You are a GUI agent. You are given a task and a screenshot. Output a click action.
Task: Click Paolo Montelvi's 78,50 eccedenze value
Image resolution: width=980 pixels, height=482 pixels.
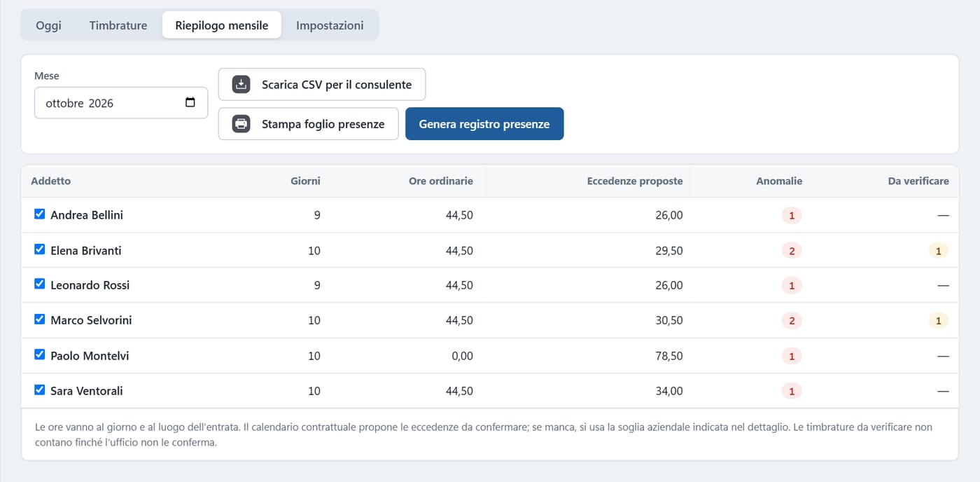pyautogui.click(x=669, y=356)
